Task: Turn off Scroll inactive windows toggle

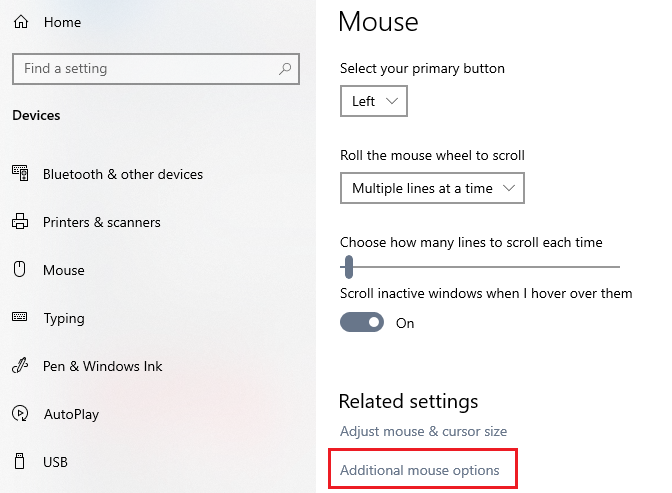Action: click(x=362, y=322)
